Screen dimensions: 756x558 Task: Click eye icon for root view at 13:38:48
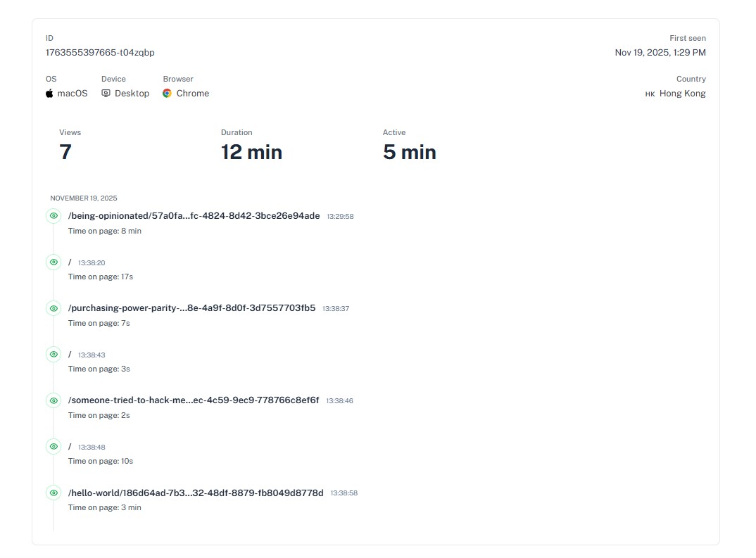coord(53,446)
